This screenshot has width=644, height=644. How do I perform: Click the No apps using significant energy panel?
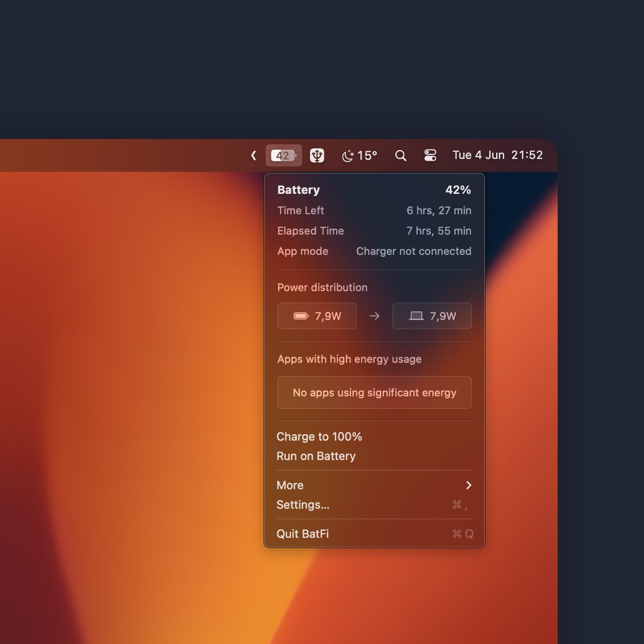coord(374,392)
